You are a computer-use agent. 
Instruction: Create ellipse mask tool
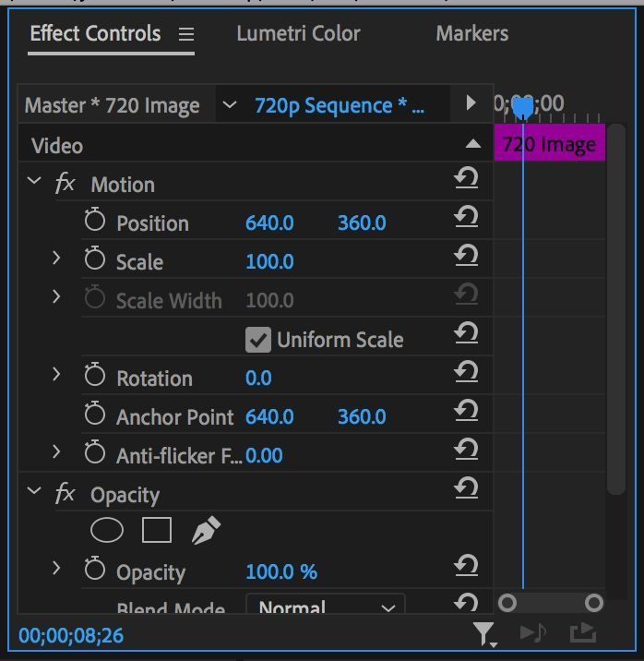pos(107,530)
